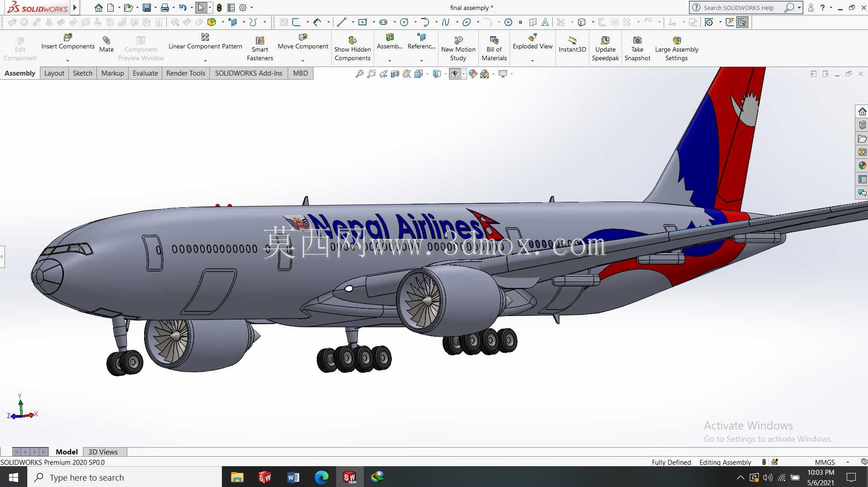The image size is (868, 487).
Task: Open Appearances, Scenes and Decals pane
Action: point(862,166)
